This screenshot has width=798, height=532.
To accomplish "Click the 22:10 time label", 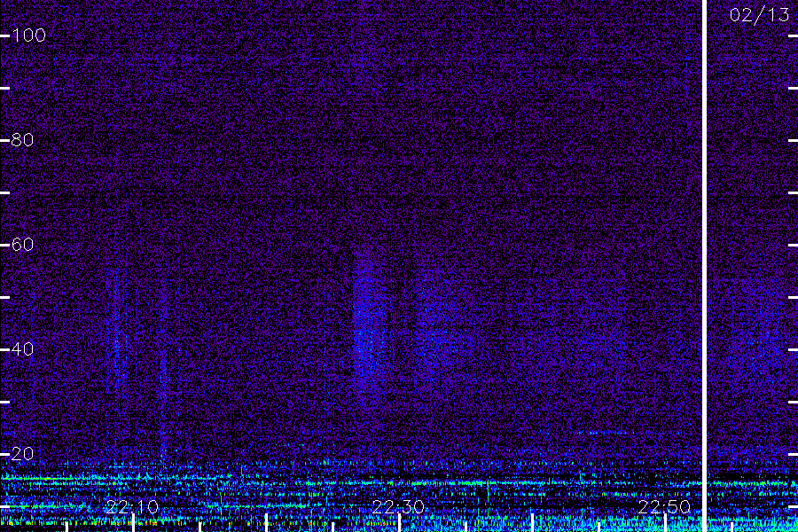I will pos(132,506).
